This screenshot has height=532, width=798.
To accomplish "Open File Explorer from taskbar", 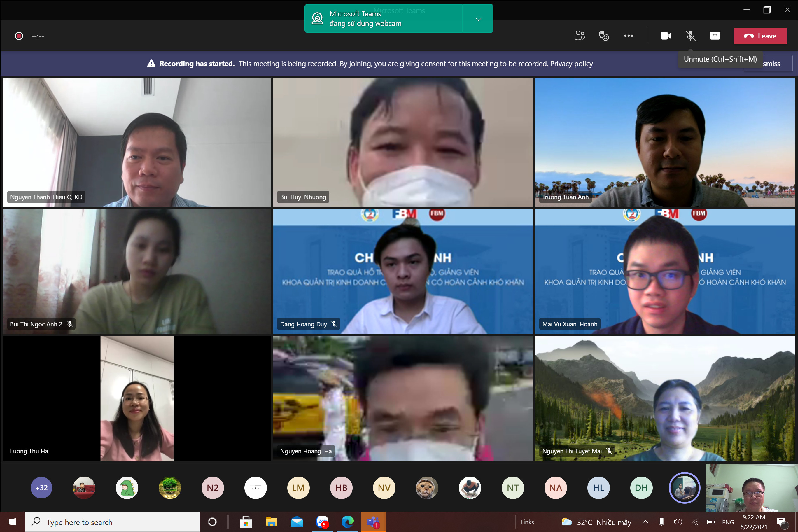I will 271,522.
